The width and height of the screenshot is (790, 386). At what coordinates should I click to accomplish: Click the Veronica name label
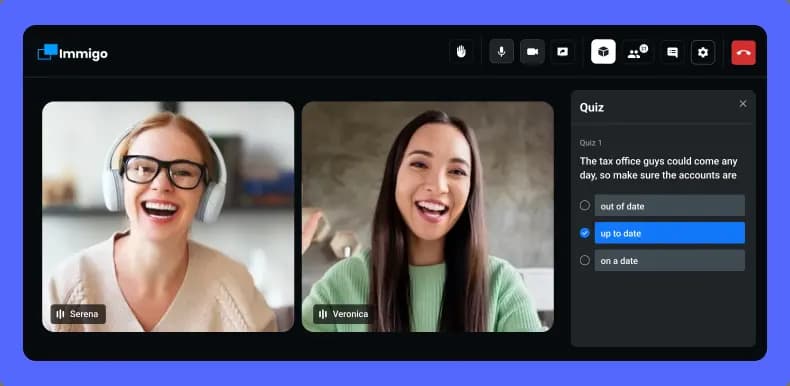point(350,314)
